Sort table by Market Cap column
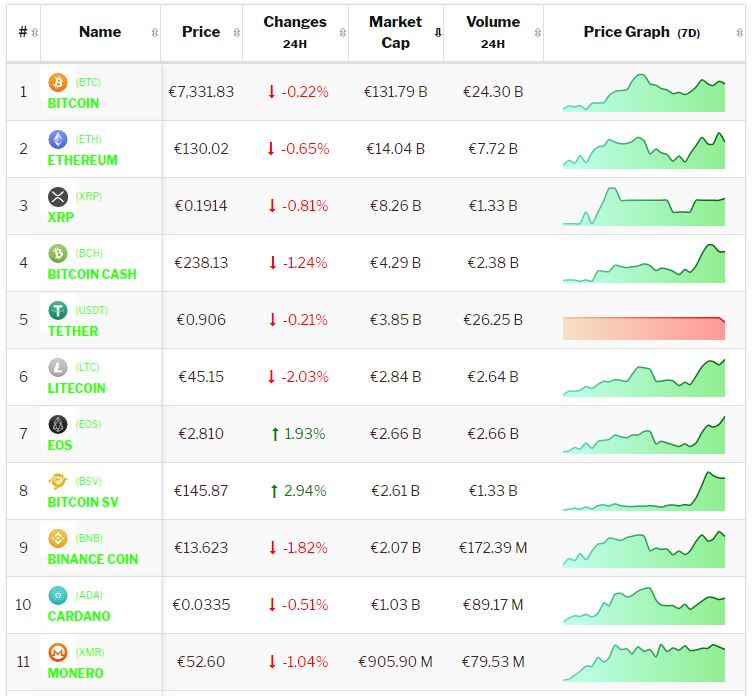Viewport: 752px width, 696px height. (396, 32)
